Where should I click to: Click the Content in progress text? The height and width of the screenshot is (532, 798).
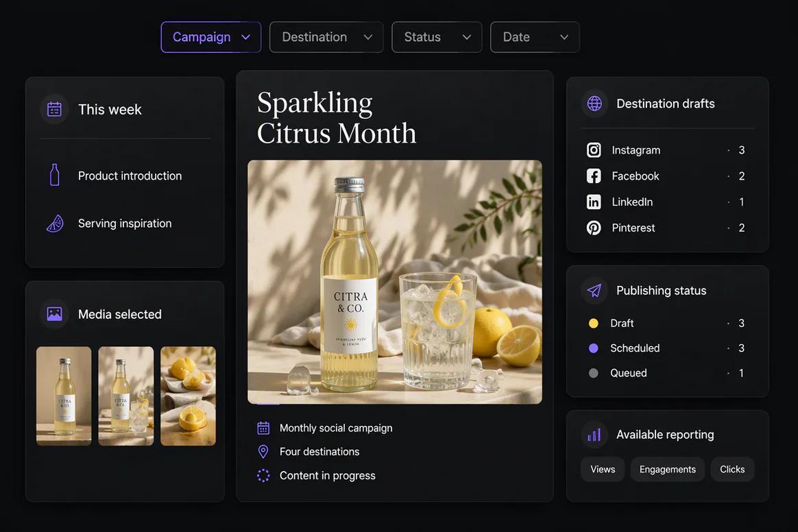click(327, 476)
